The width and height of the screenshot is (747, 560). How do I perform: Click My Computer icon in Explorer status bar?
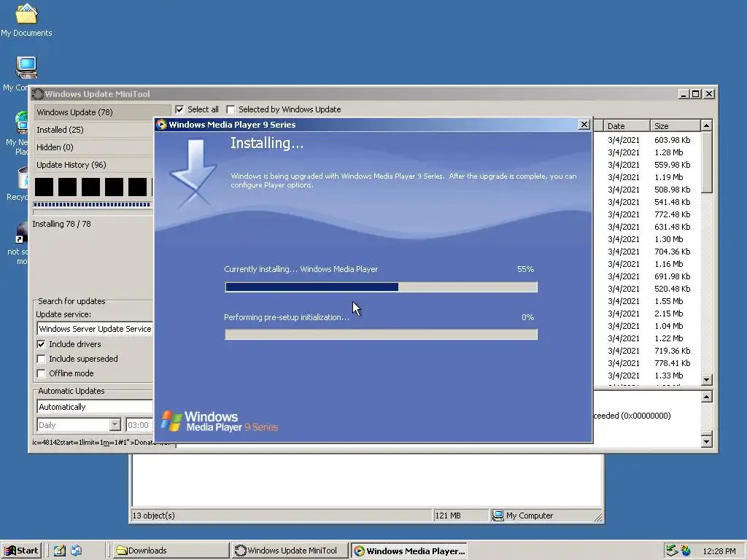click(x=498, y=516)
